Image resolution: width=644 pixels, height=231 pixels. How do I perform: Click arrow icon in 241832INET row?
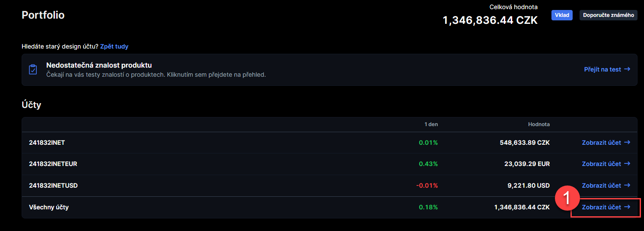coord(627,142)
